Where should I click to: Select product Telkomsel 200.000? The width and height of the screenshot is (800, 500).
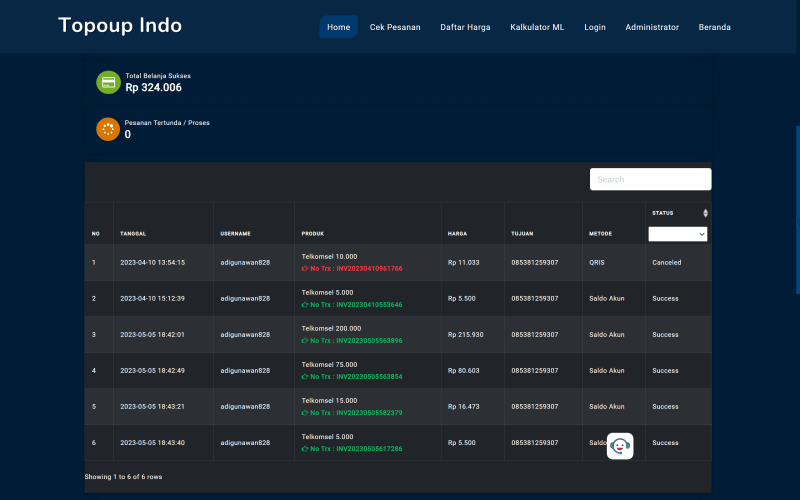[331, 329]
